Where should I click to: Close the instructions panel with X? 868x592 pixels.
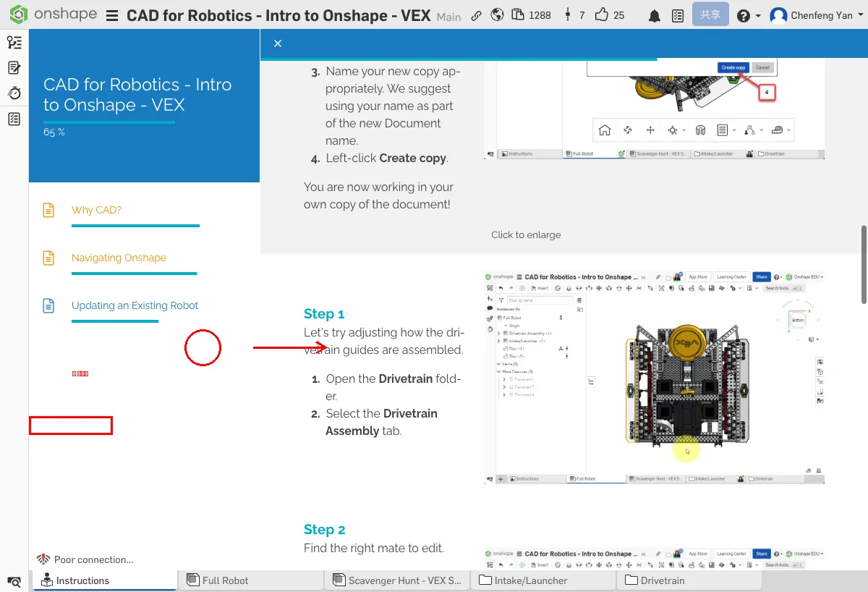coord(278,43)
